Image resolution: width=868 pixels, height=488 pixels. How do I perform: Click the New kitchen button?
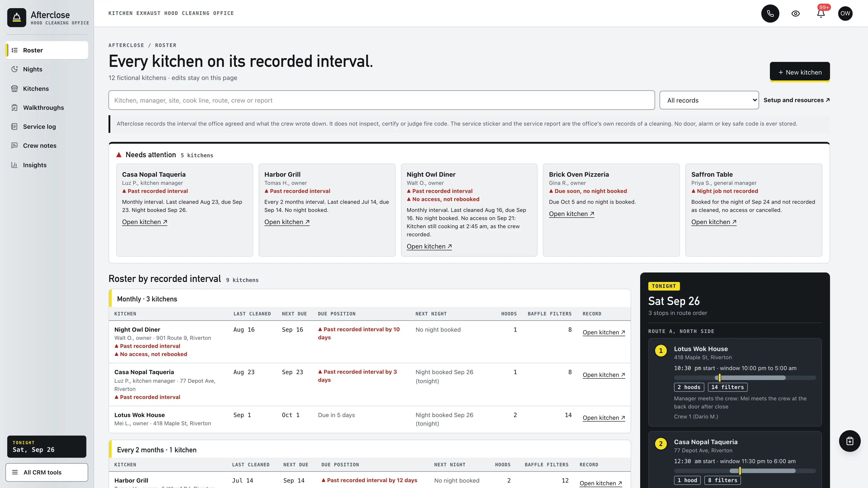point(800,72)
